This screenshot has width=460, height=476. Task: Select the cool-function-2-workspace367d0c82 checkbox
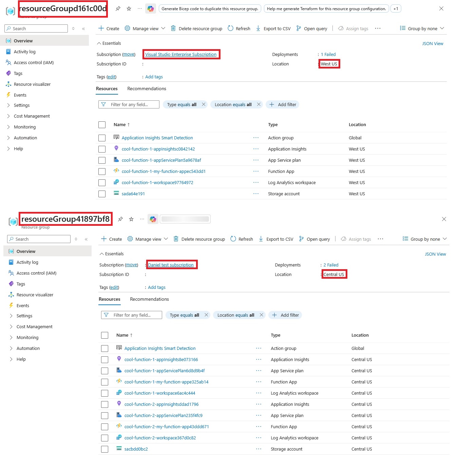[104, 438]
